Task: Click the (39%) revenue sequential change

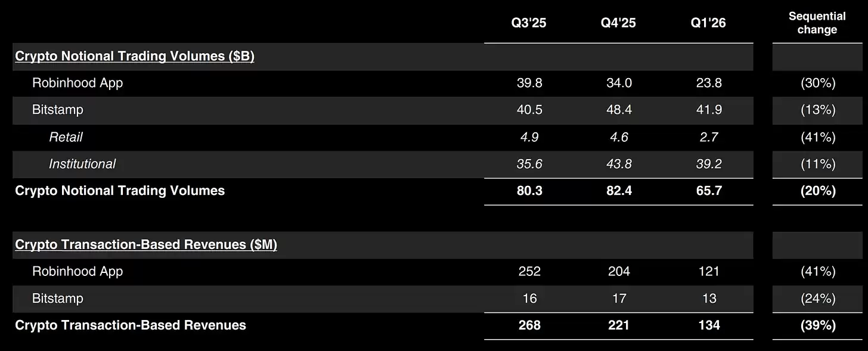Action: tap(818, 325)
